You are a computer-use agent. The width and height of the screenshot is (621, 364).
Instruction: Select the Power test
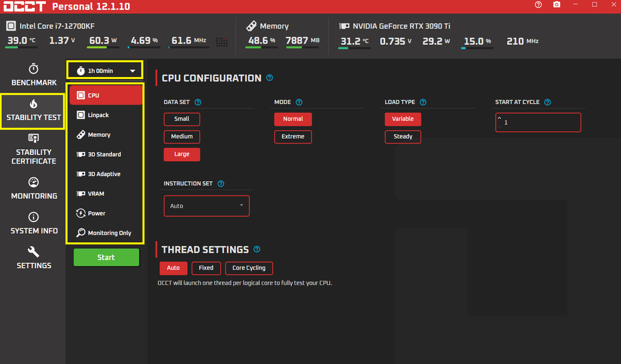[x=105, y=213]
